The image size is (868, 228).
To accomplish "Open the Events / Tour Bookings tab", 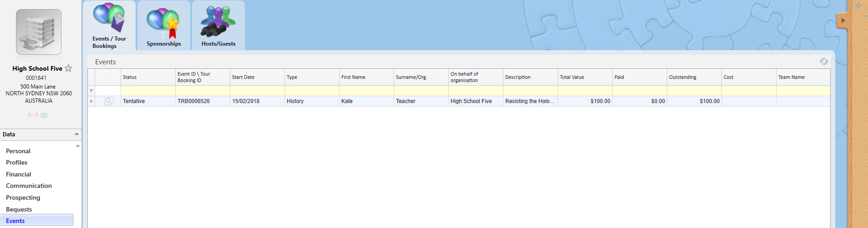I will (109, 26).
